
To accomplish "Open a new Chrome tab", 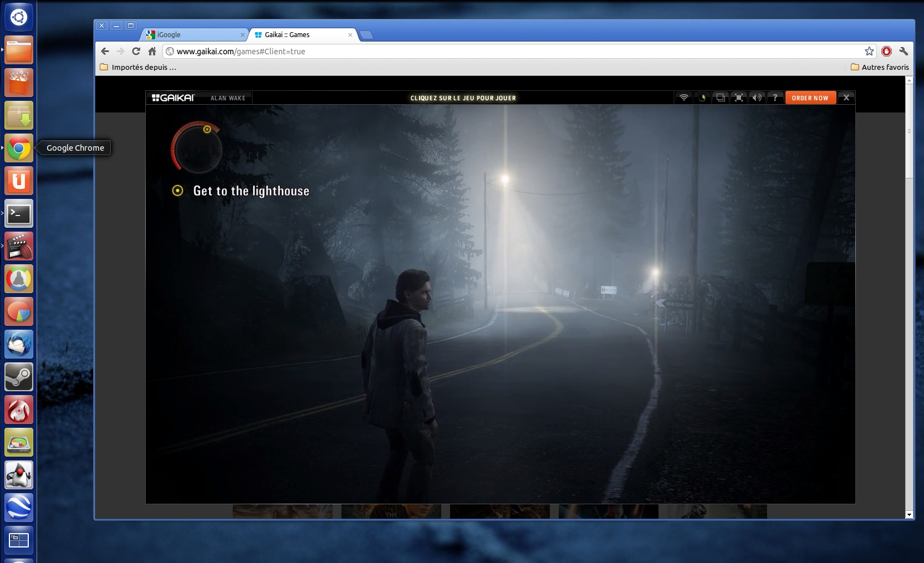I will (x=366, y=35).
